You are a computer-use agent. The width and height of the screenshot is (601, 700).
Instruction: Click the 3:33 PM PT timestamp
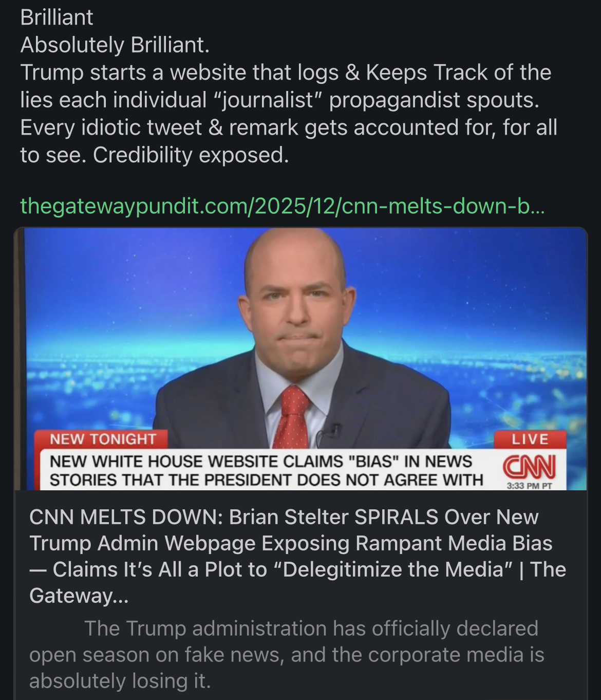[529, 486]
